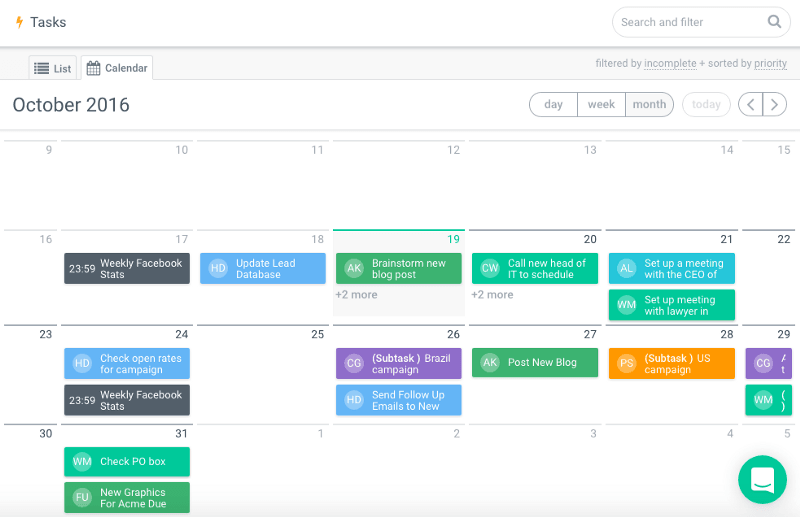Click the HD avatar on Update Lead Database
This screenshot has height=517, width=800.
218,268
